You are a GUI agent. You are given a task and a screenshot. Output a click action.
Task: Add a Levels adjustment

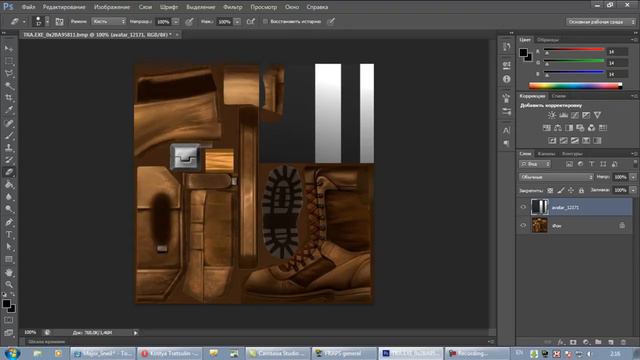pos(563,115)
